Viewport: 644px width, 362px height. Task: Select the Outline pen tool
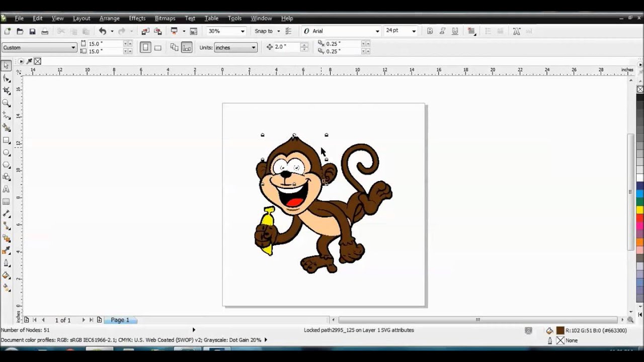(6, 263)
